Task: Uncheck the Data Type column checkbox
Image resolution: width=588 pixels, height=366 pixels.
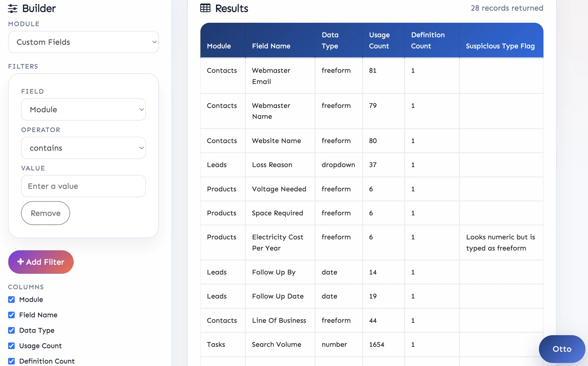Action: [x=11, y=330]
